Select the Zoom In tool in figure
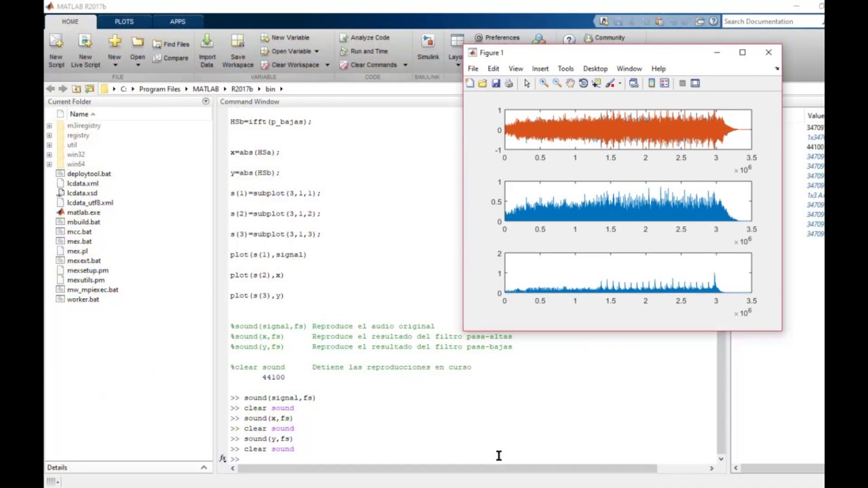 pyautogui.click(x=544, y=83)
